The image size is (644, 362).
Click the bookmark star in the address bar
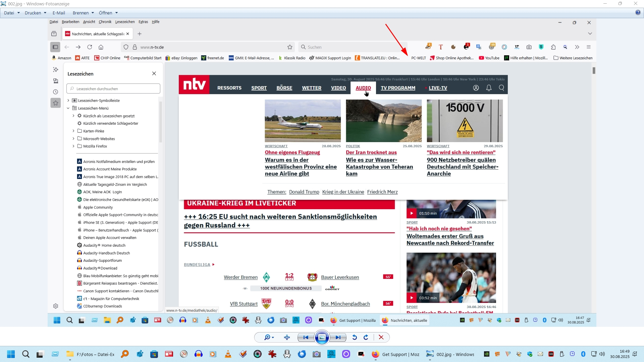pyautogui.click(x=290, y=47)
